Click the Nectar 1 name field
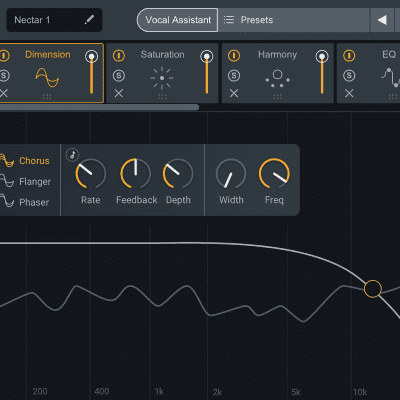This screenshot has height=400, width=400. pyautogui.click(x=54, y=20)
